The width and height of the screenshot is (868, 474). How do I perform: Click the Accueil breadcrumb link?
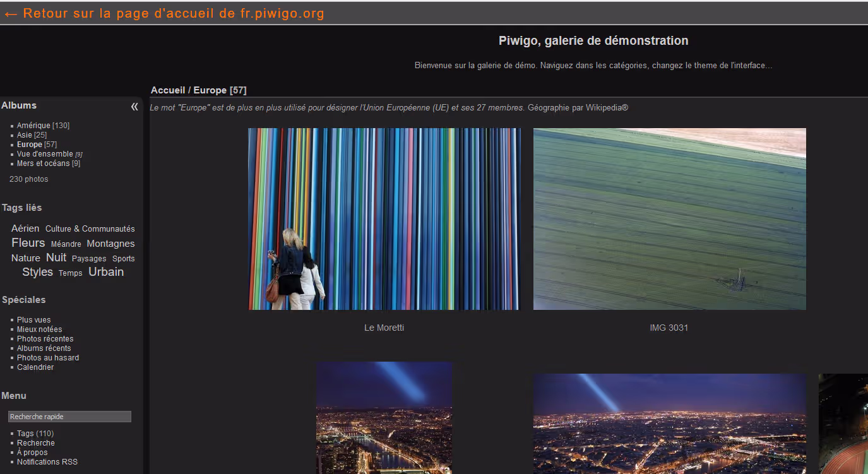pyautogui.click(x=167, y=90)
